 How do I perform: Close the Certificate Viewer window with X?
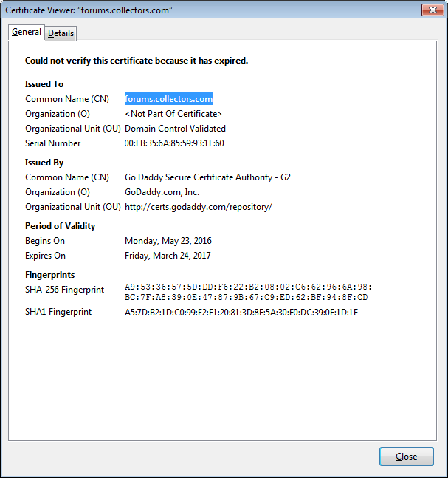(x=433, y=10)
